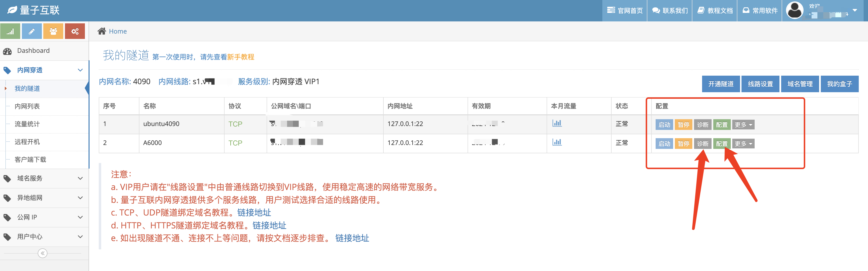Image resolution: width=868 pixels, height=271 pixels.
Task: Click the tag icon beside 异地组网
Action: coord(7,198)
